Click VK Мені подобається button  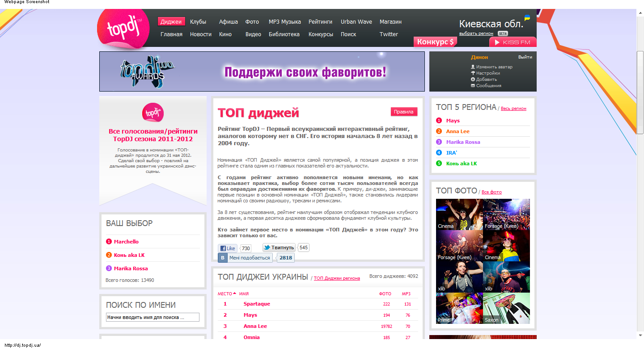coord(246,258)
